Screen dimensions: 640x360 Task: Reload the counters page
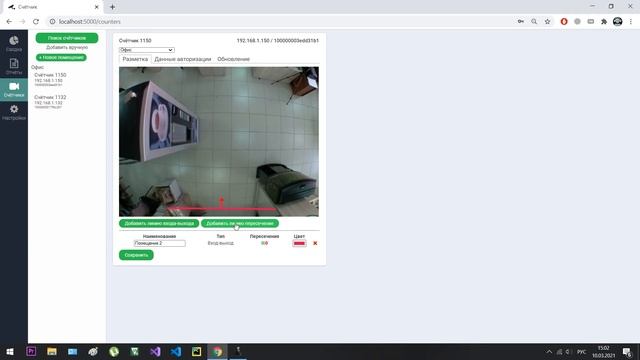(36, 22)
